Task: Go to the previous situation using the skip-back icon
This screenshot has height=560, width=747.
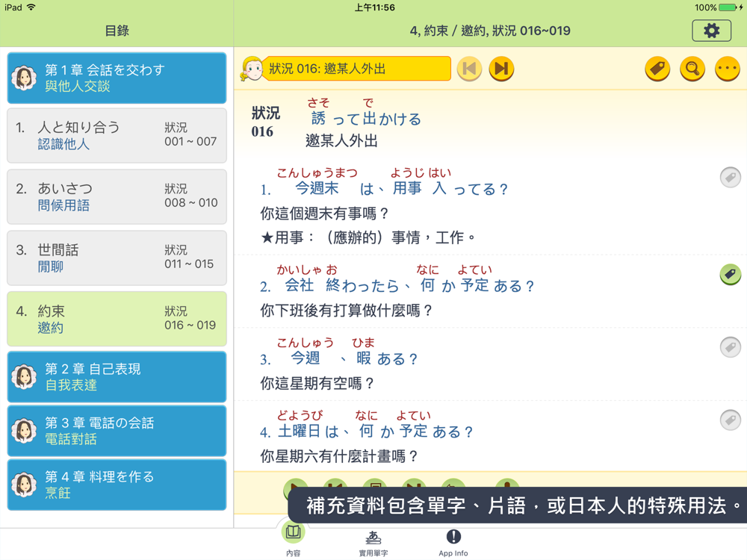Action: 469,69
